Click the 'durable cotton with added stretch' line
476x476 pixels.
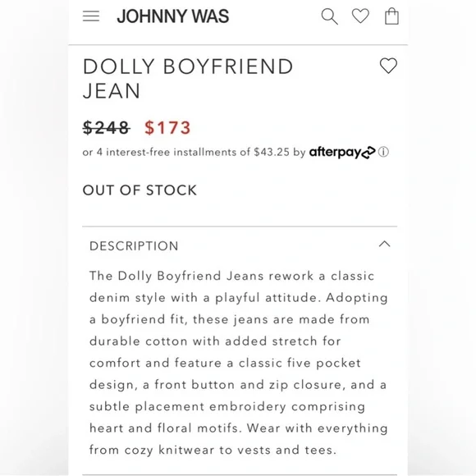coord(215,341)
